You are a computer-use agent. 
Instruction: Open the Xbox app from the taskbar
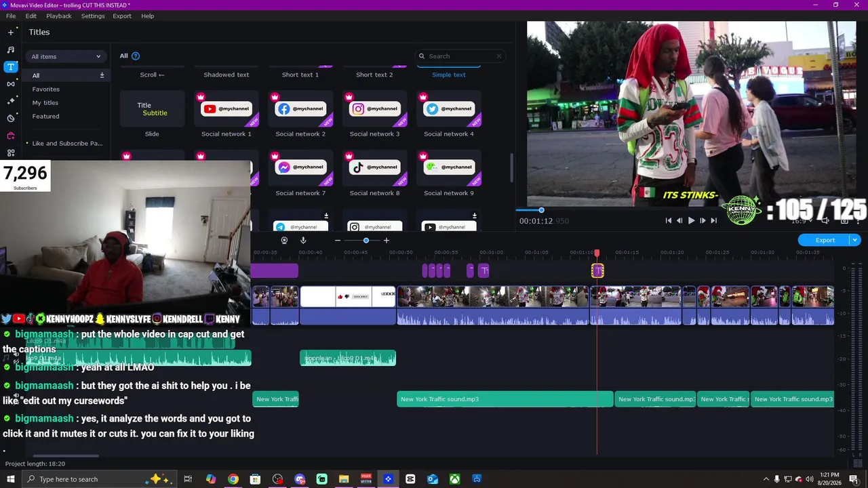pos(455,479)
